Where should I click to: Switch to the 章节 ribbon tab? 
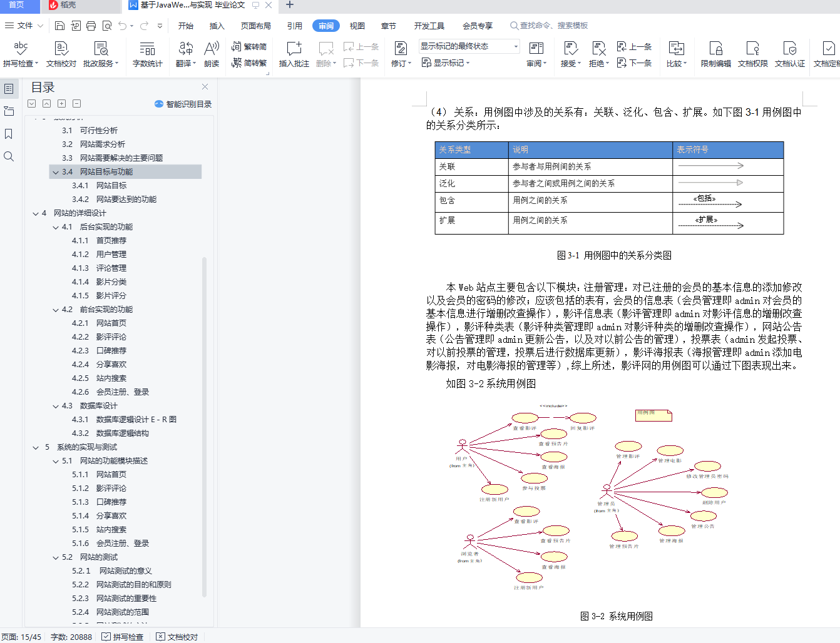389,26
